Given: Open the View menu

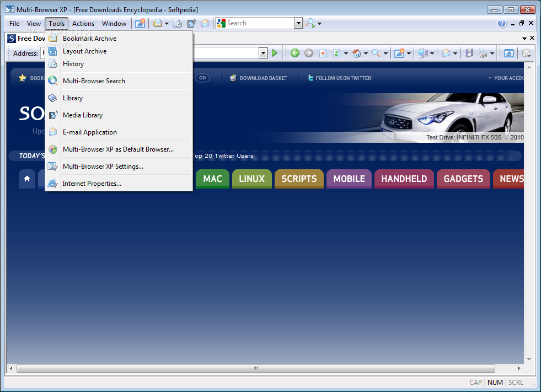Looking at the screenshot, I should click(34, 24).
